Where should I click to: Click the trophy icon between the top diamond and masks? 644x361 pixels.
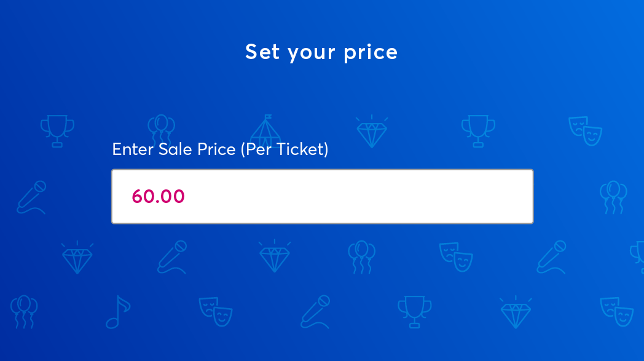(478, 131)
